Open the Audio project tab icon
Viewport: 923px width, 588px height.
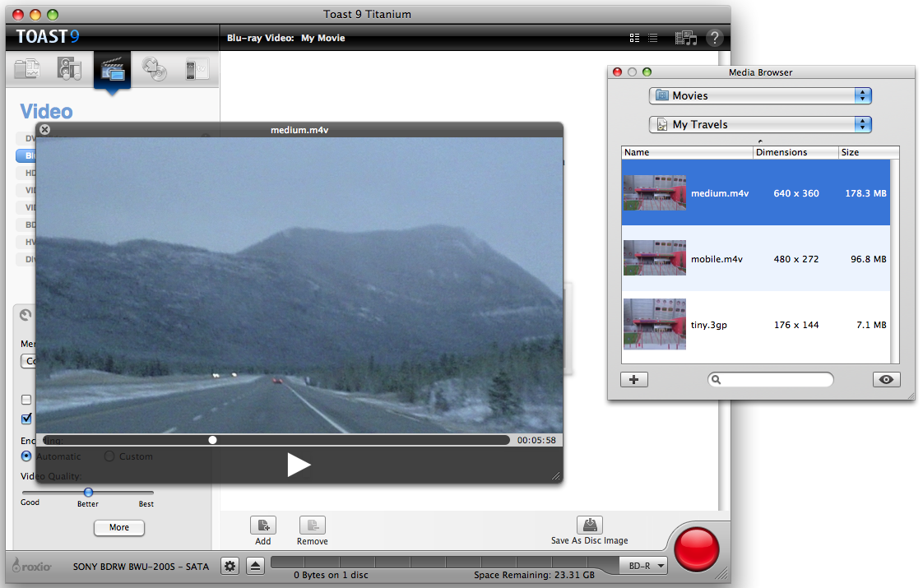click(69, 69)
